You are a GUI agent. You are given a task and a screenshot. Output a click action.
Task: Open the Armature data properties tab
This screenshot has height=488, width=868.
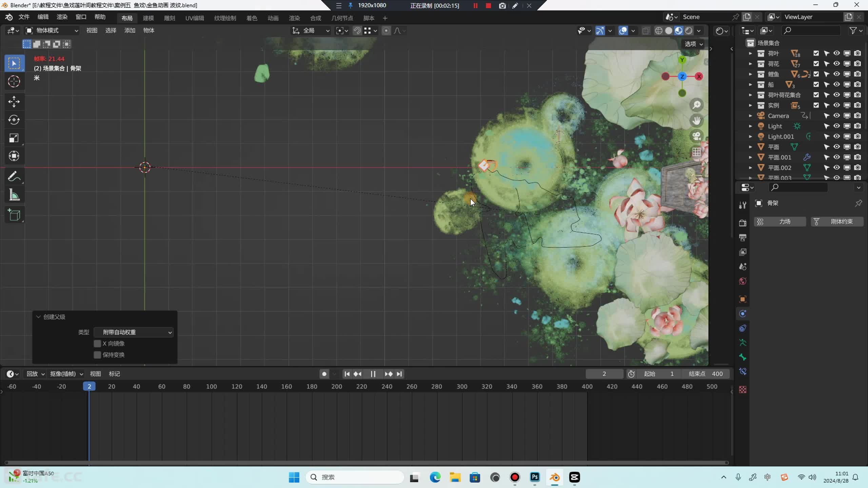(x=743, y=343)
